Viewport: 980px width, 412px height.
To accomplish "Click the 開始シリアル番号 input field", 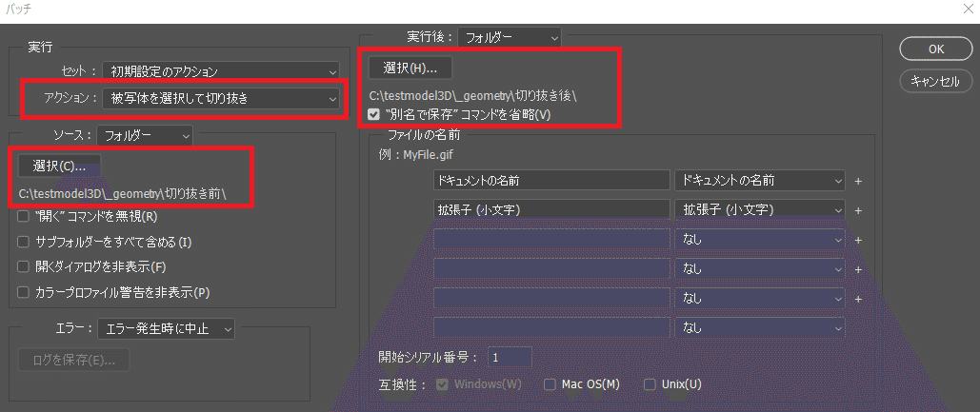I will (510, 358).
